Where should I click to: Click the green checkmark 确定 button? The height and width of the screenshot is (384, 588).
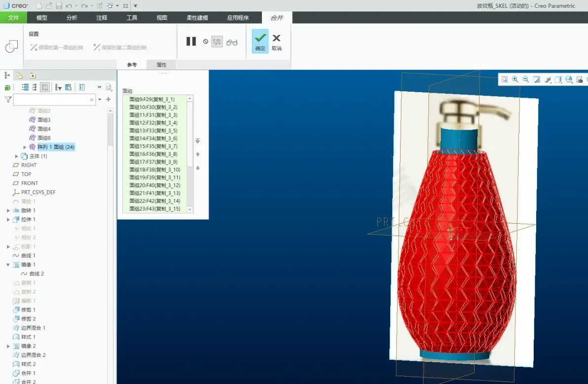click(260, 41)
